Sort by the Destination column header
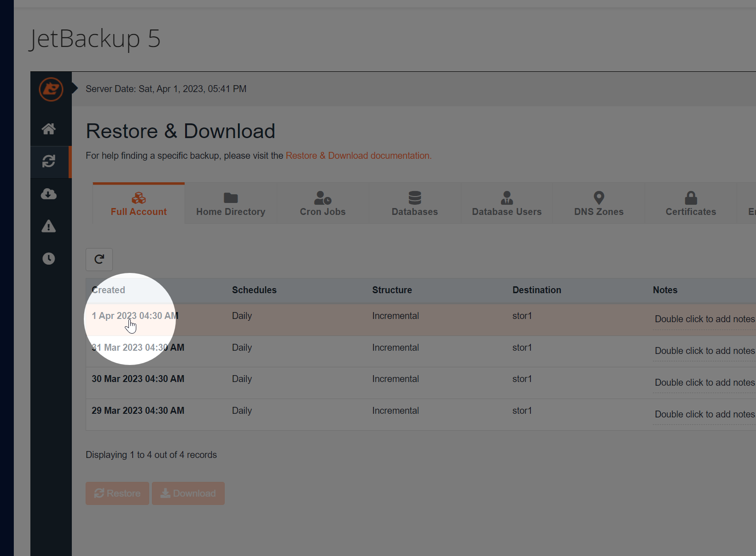This screenshot has width=756, height=556. [x=537, y=290]
